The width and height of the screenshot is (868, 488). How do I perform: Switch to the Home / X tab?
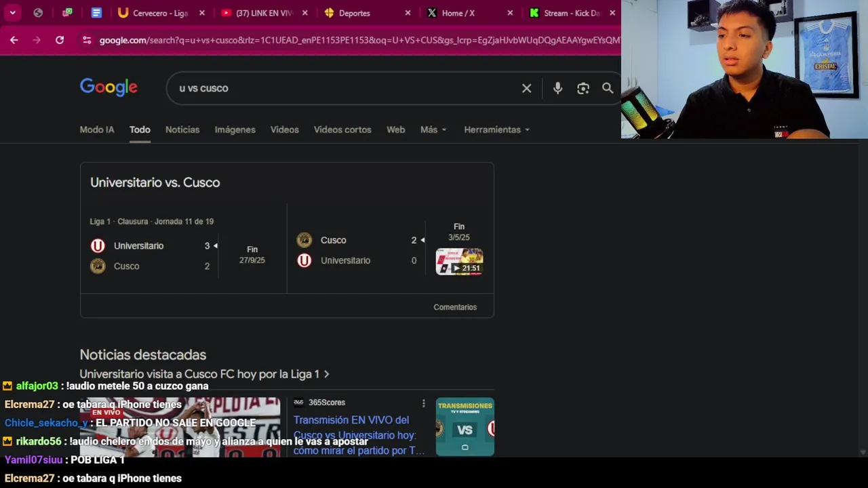tap(458, 13)
